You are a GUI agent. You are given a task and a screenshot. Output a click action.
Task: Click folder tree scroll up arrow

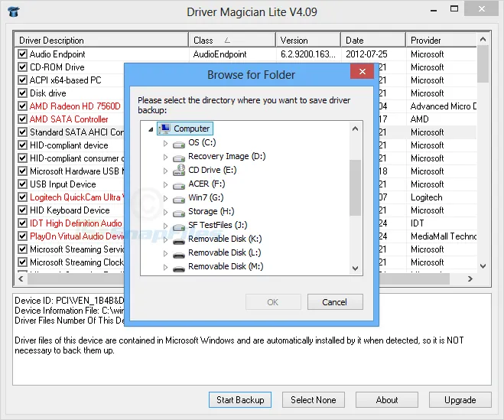(x=355, y=129)
